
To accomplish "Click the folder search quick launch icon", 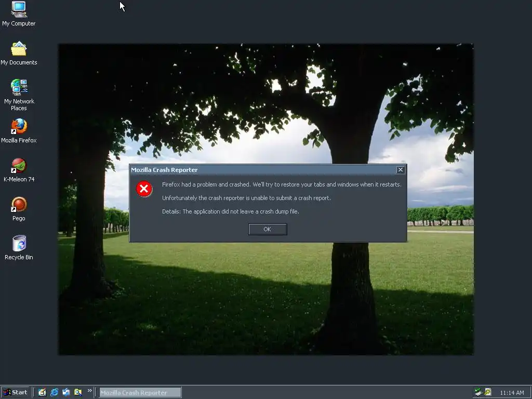I will click(78, 392).
